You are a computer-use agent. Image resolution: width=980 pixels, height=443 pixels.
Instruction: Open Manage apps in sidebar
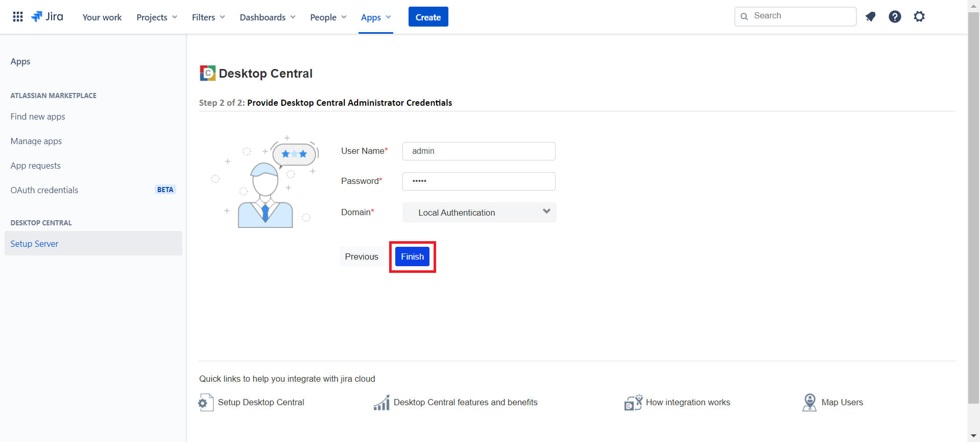[x=36, y=141]
